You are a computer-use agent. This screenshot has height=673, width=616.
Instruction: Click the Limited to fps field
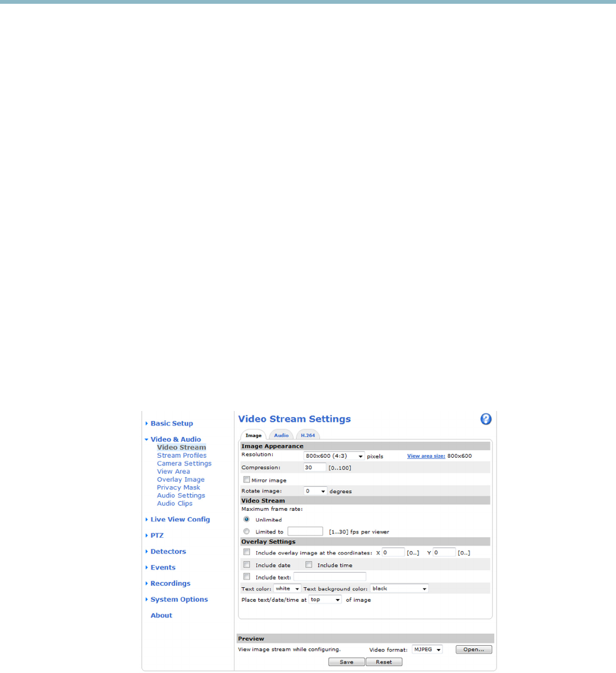coord(305,532)
